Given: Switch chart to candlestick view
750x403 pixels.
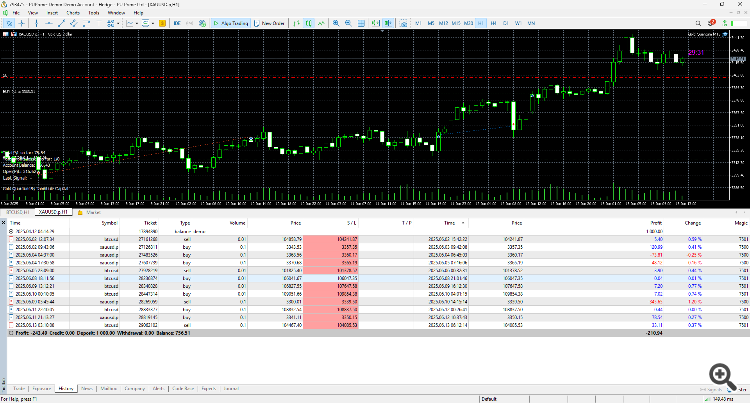Looking at the screenshot, I should (309, 23).
